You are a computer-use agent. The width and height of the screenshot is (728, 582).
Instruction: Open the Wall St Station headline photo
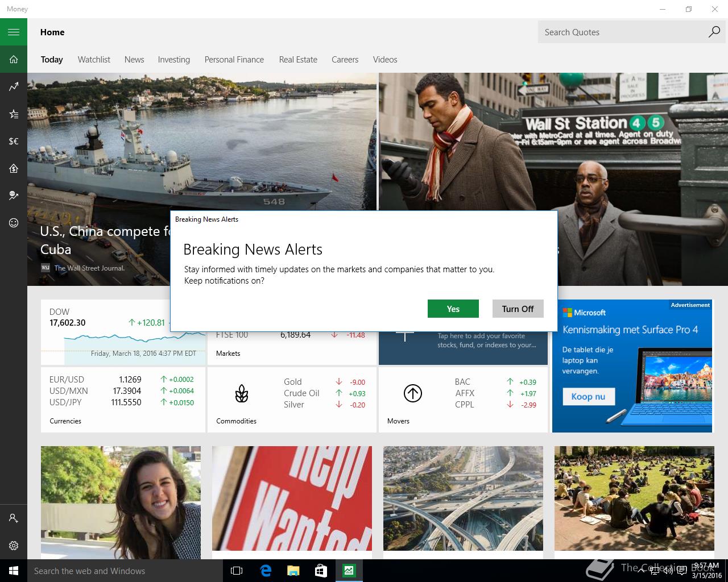click(x=553, y=142)
